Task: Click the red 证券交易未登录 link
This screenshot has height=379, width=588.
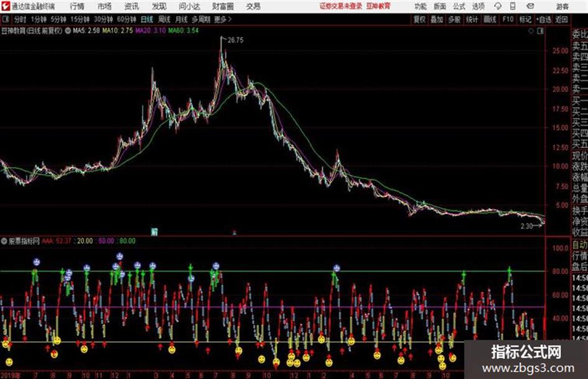Action: pos(341,6)
